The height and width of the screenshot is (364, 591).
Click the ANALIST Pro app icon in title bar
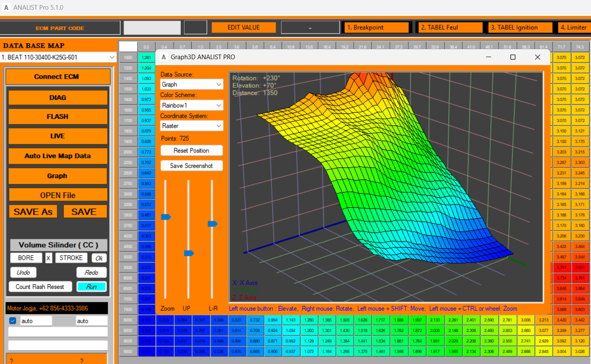pos(6,8)
